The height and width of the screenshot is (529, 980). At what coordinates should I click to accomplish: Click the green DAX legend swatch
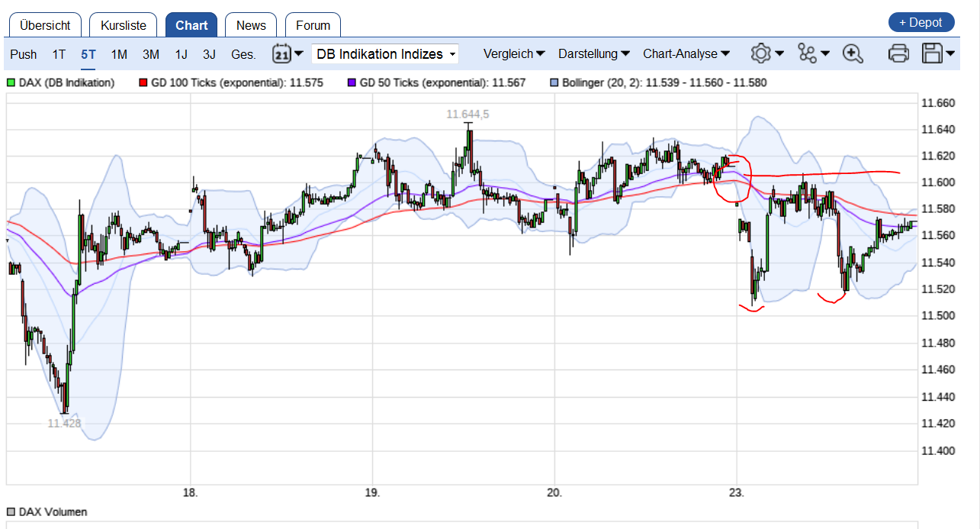[11, 82]
